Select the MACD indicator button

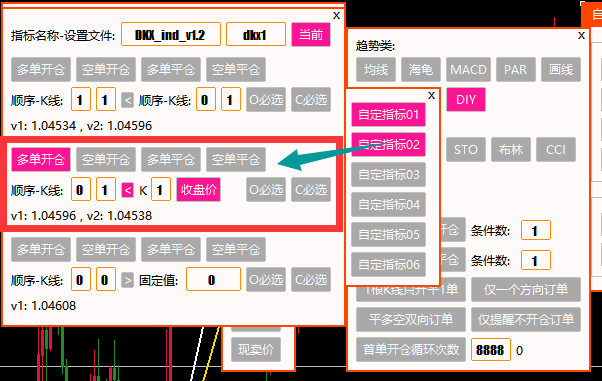[x=468, y=70]
